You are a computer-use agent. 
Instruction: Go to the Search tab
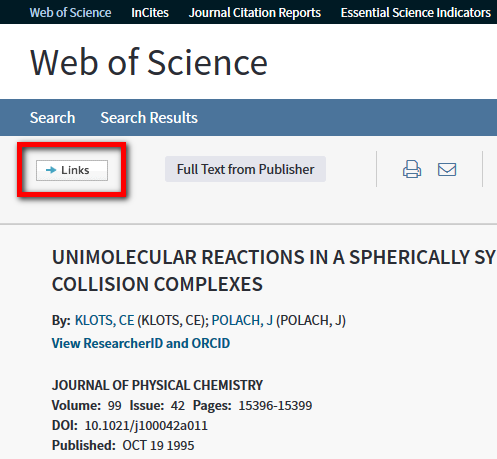[x=52, y=118]
